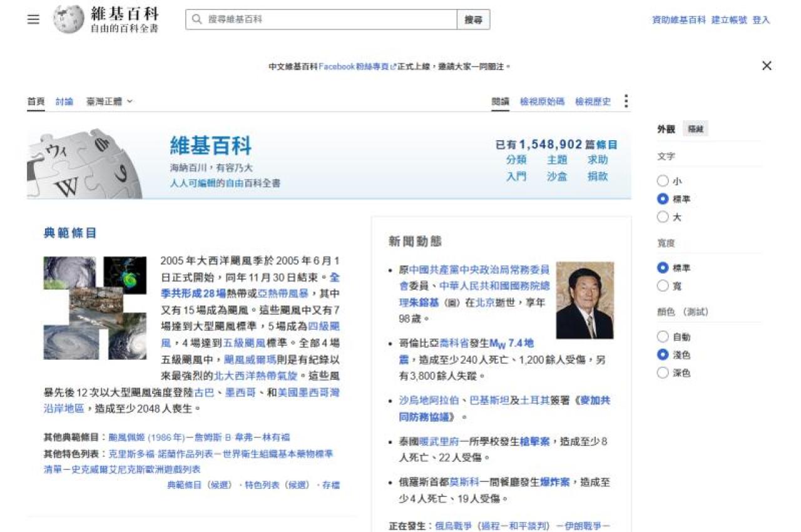Click the 巴基斯坦 link
801x532 pixels.
[490, 400]
